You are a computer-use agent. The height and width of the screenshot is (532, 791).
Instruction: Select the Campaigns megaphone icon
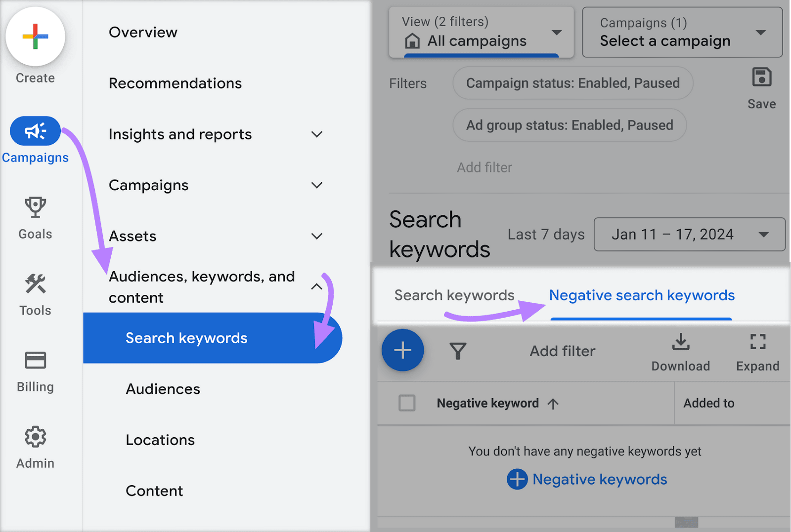point(35,130)
